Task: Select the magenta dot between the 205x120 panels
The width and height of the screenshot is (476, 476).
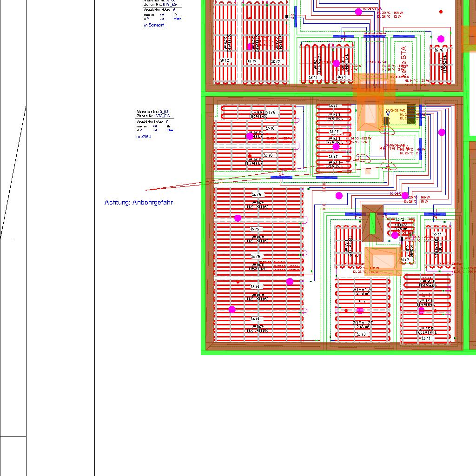Action: [360, 311]
